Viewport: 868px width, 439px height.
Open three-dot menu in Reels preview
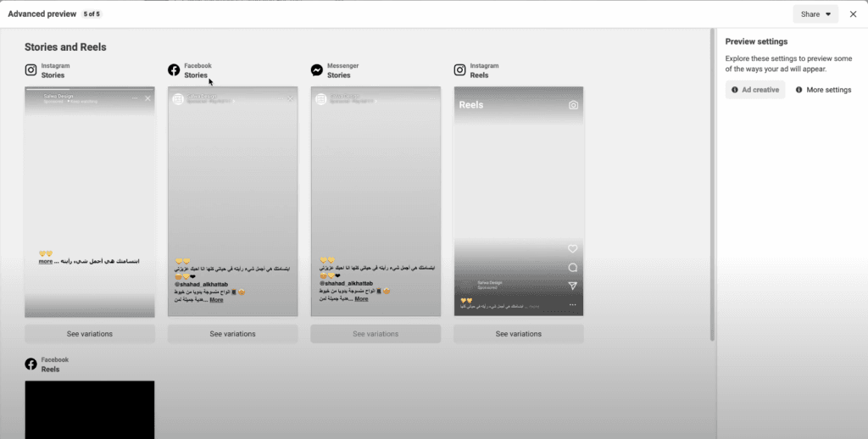[573, 304]
